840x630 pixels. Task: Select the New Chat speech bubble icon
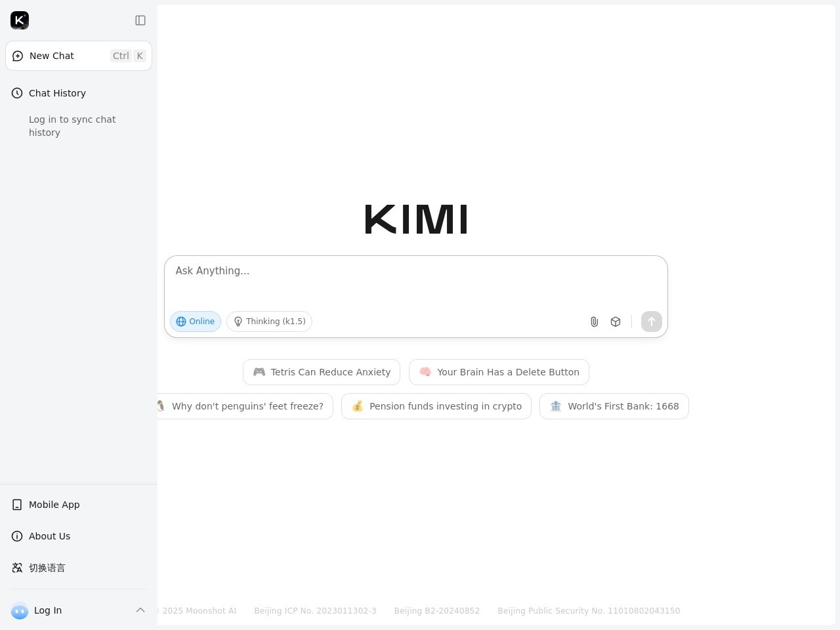point(17,56)
